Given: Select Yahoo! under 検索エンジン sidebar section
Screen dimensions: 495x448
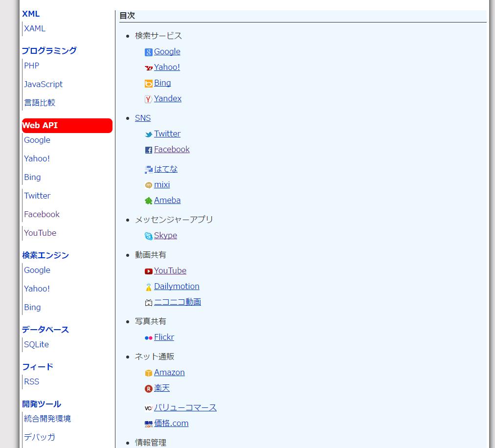Looking at the screenshot, I should point(37,289).
